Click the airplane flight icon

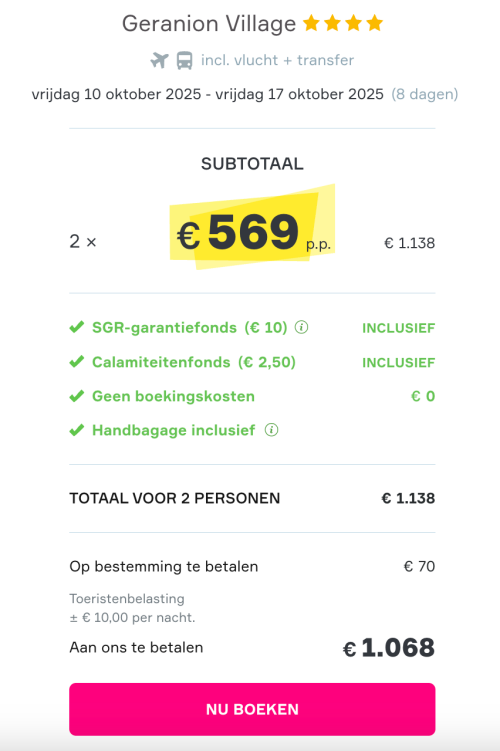(159, 60)
